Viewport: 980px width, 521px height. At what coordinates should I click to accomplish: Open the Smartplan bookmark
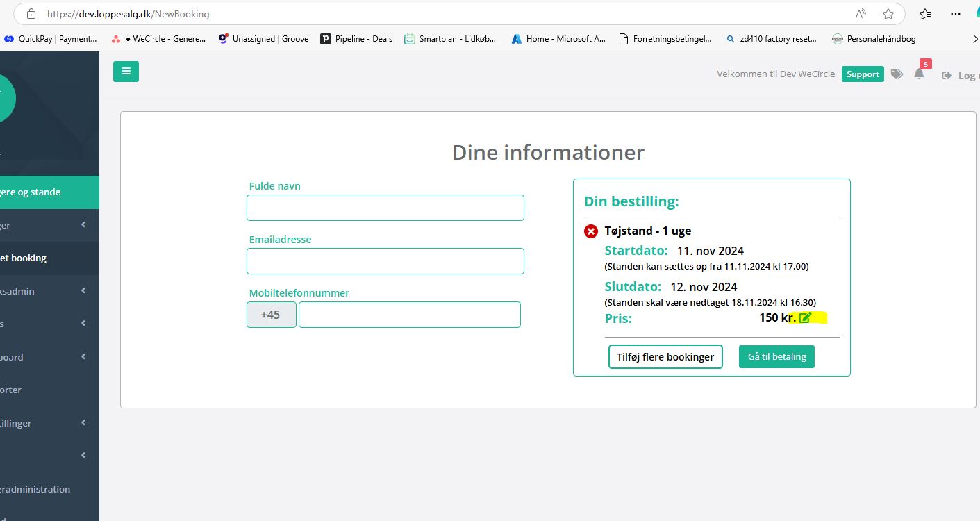[x=450, y=39]
